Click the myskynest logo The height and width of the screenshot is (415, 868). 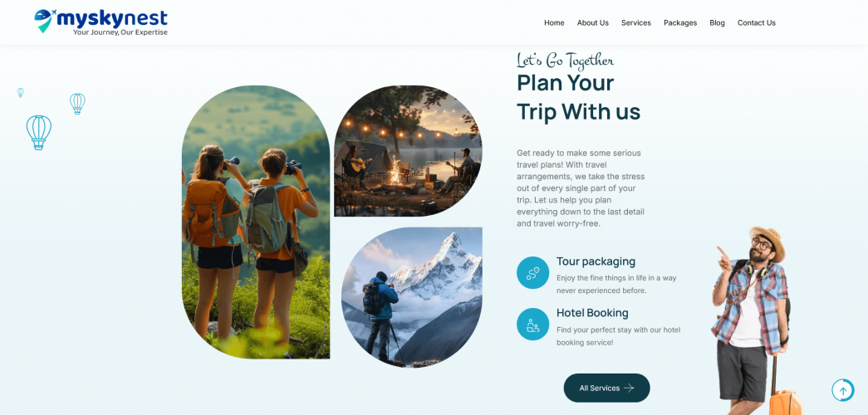(x=101, y=22)
